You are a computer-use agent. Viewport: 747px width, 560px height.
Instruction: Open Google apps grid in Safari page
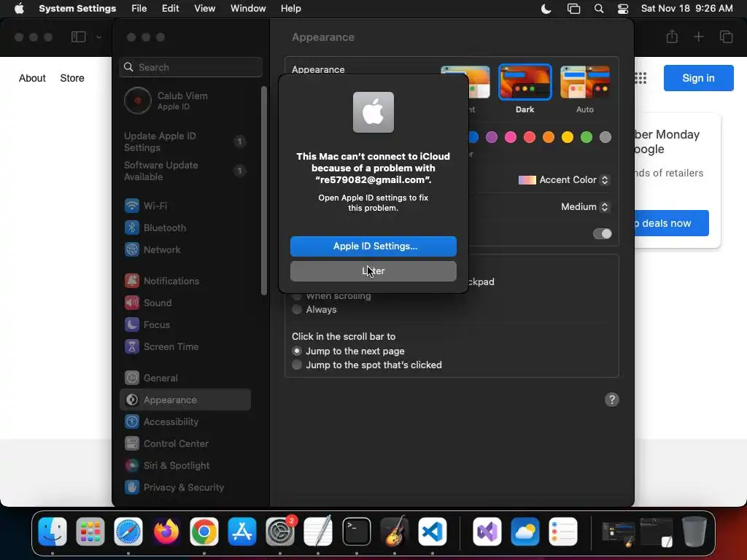tap(640, 78)
